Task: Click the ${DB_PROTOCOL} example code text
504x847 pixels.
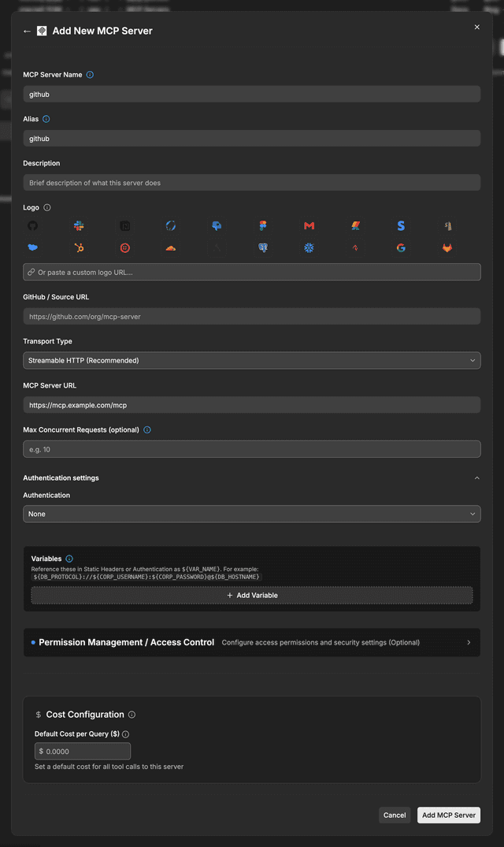Action: coord(146,577)
